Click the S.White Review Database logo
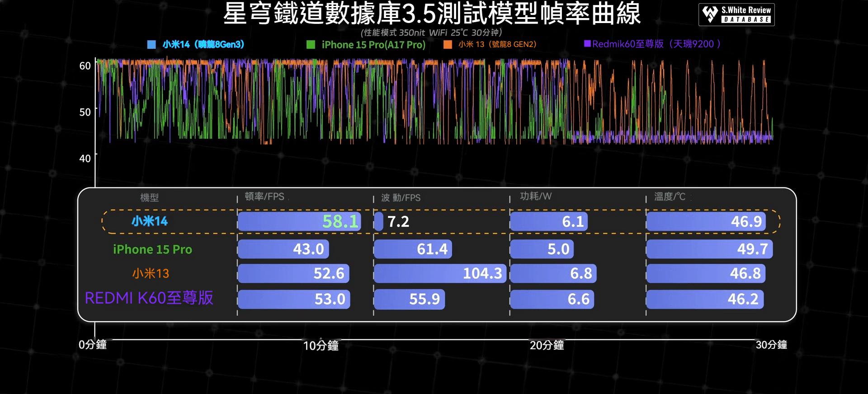 736,14
